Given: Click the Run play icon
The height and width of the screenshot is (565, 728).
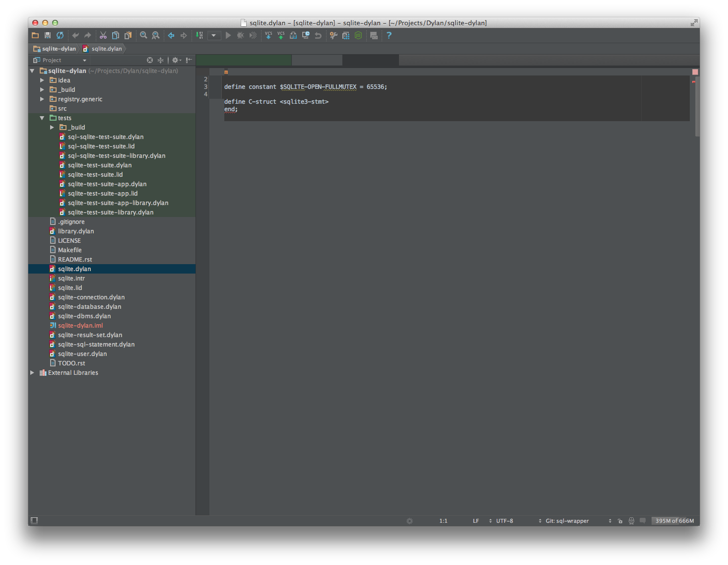Looking at the screenshot, I should (x=228, y=35).
